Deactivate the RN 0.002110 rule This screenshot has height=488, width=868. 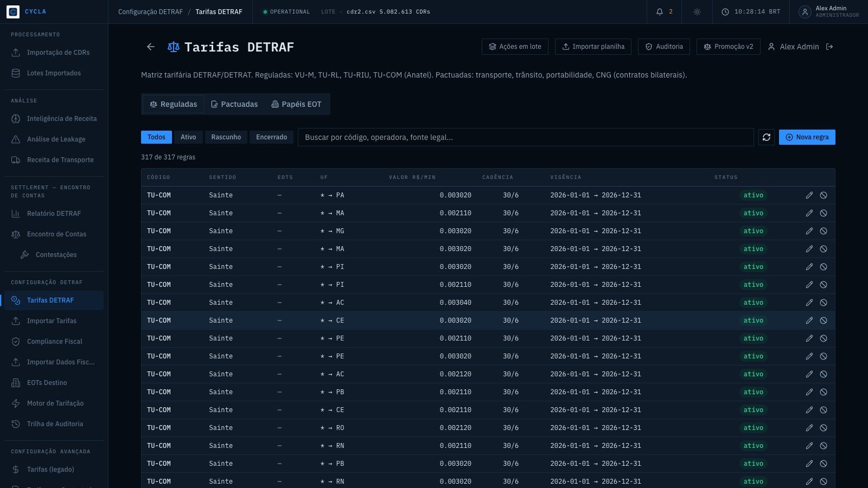tap(824, 446)
